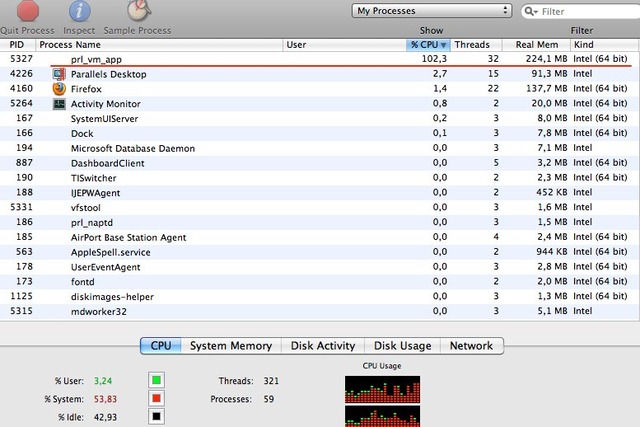Click the Quit Process label

tap(27, 31)
